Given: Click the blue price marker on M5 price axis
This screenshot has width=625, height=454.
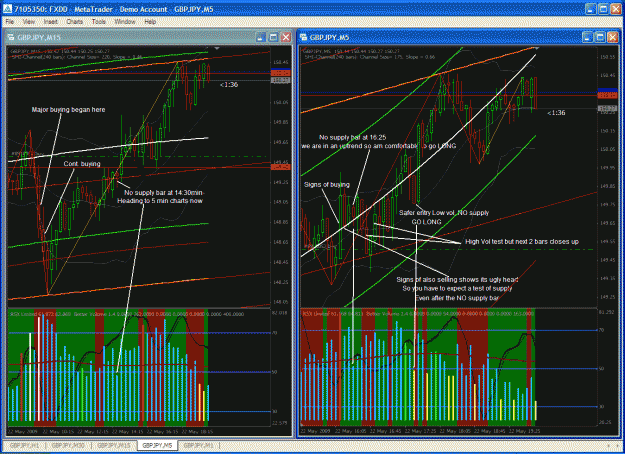Looking at the screenshot, I should pyautogui.click(x=607, y=90).
